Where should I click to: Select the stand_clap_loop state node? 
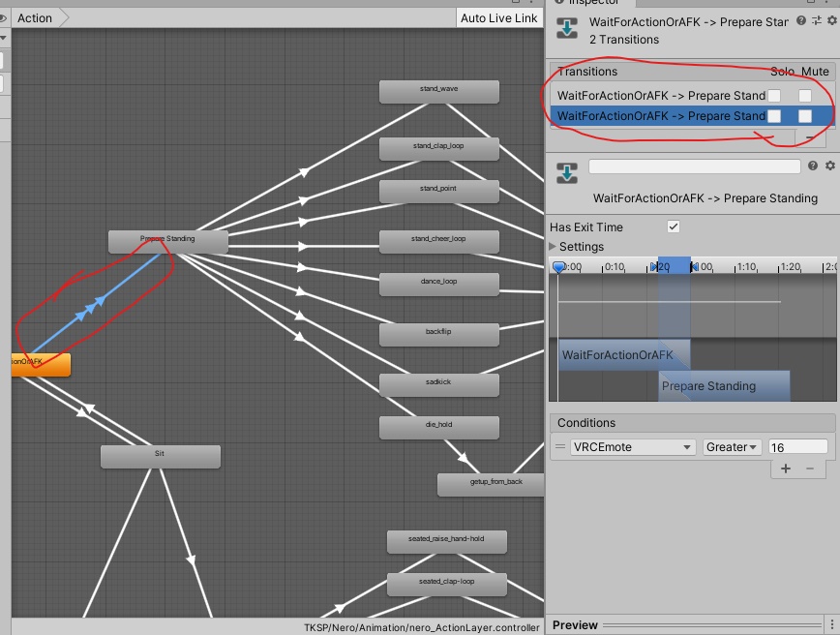[x=438, y=148]
